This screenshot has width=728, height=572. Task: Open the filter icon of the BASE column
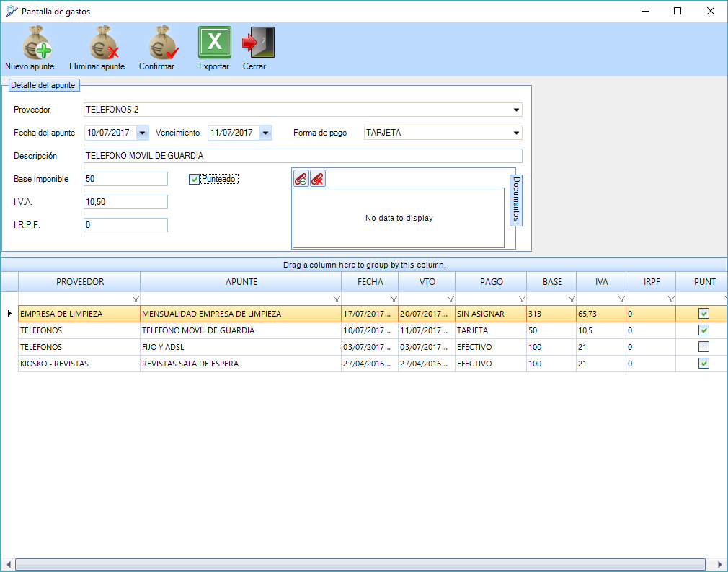pyautogui.click(x=572, y=299)
